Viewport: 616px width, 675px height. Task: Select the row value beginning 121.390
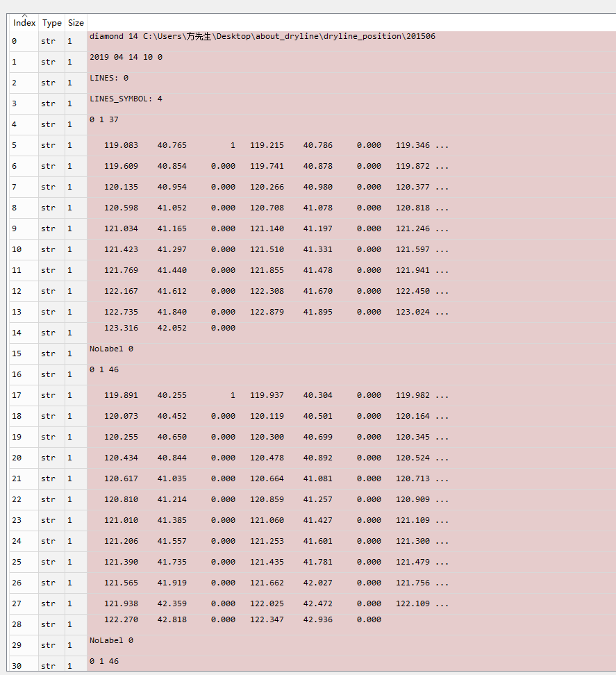click(351, 562)
